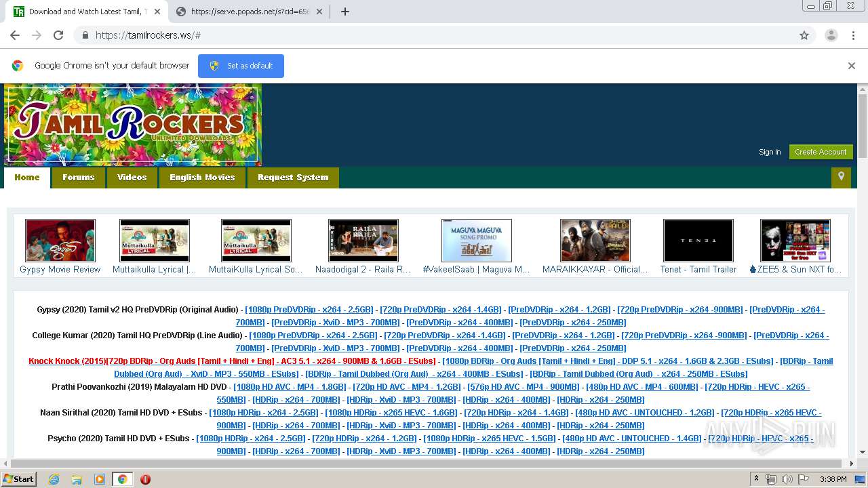Open the Videos navigation tab
This screenshot has width=868, height=488.
coord(132,178)
